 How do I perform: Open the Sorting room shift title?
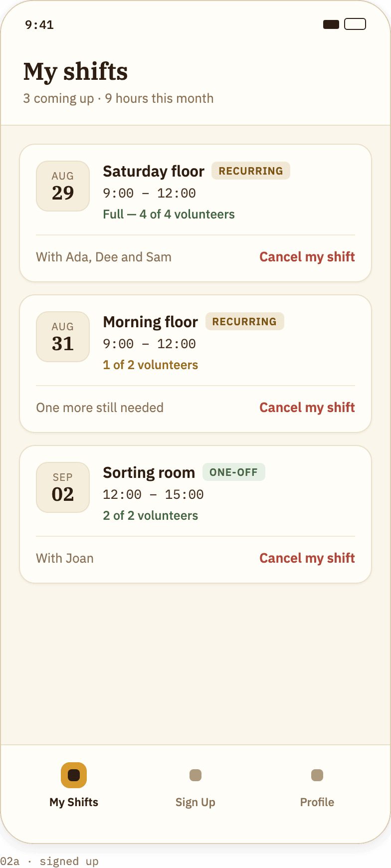click(x=149, y=473)
